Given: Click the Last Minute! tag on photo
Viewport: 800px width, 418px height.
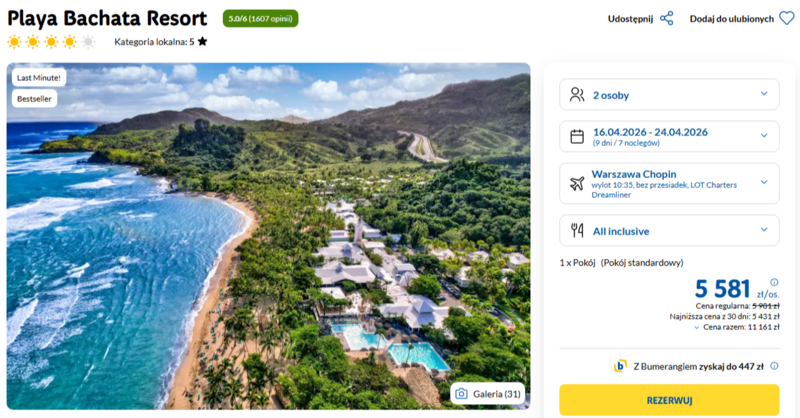Looking at the screenshot, I should pos(39,77).
